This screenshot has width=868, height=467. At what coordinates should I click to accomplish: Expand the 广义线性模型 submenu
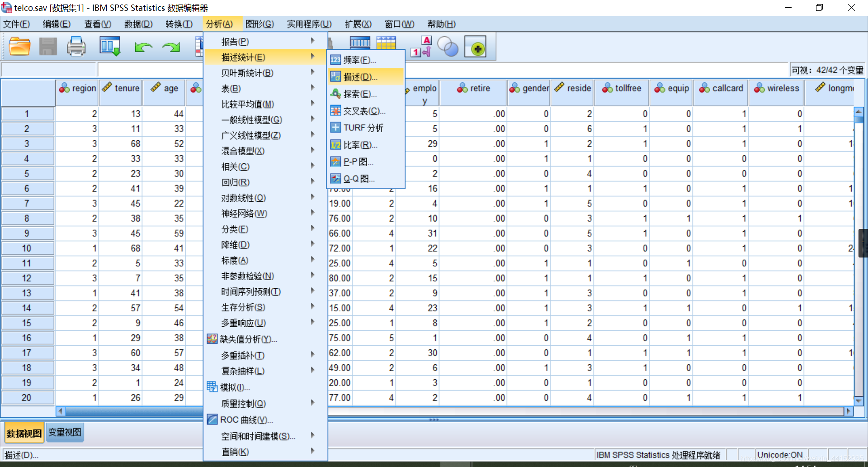click(265, 135)
